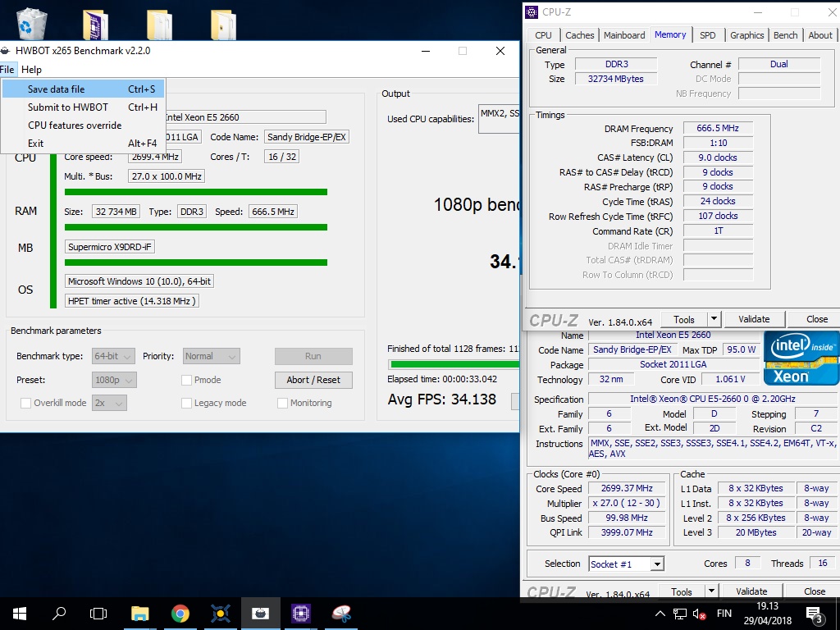840x630 pixels.
Task: Click the HWBOT x265 title bar icon
Action: click(x=6, y=51)
